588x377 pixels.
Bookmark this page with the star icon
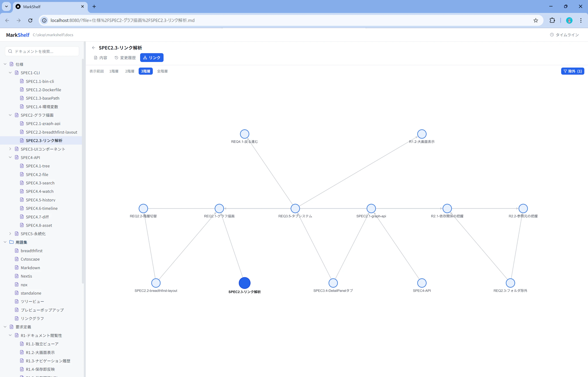coord(535,20)
